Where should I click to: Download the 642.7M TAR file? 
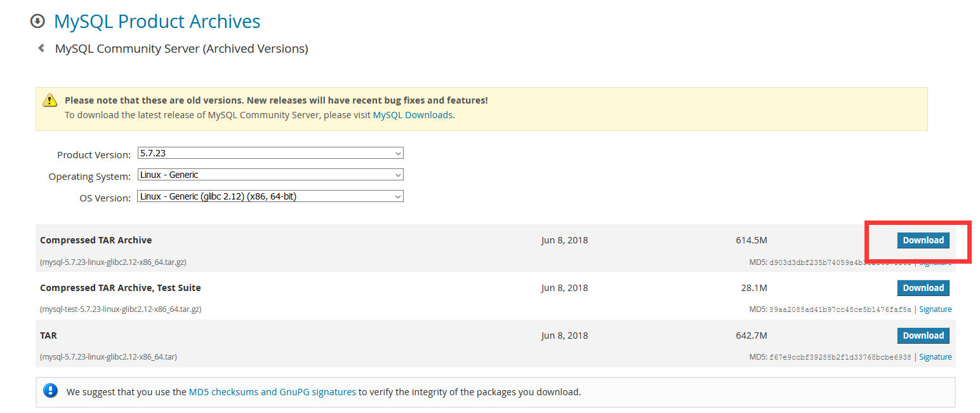[923, 335]
